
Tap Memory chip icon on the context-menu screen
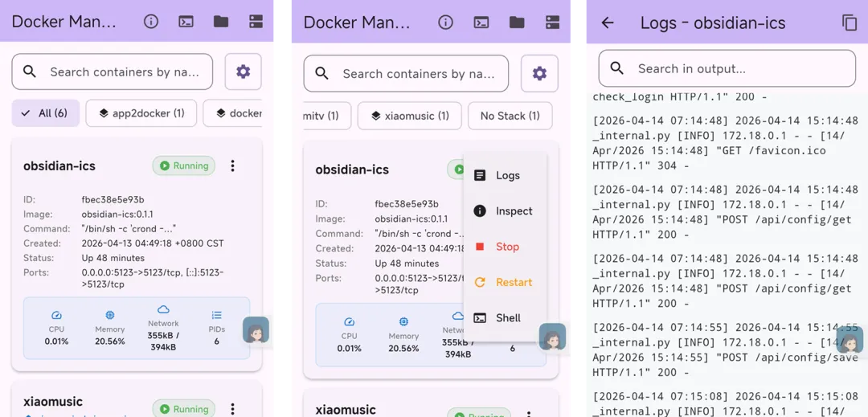[403, 321]
